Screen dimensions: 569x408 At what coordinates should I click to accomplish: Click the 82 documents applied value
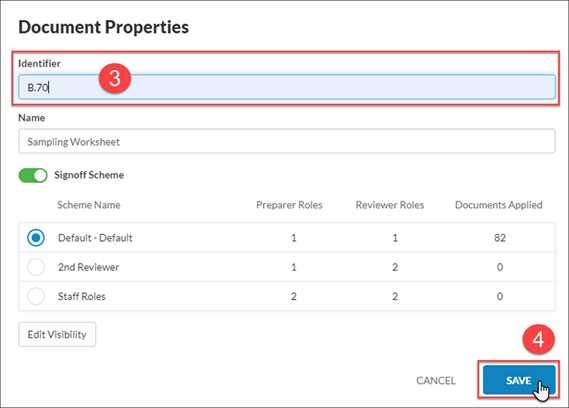tap(500, 238)
